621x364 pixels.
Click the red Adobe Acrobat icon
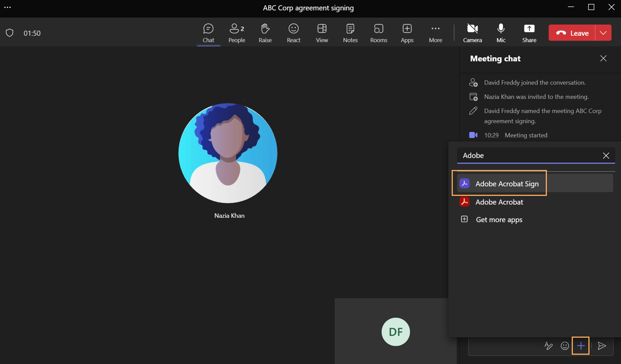[x=464, y=201]
